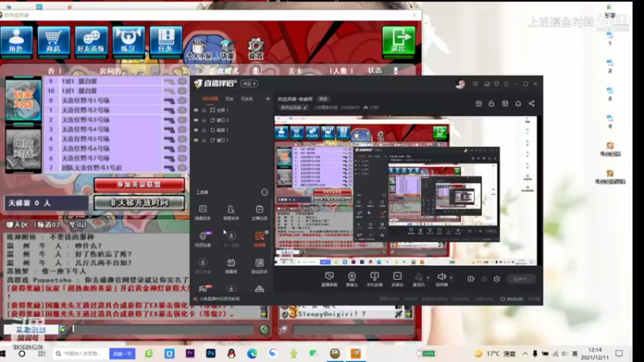The height and width of the screenshot is (362, 644).
Task: Click the green send chat icon
Action: tap(264, 329)
